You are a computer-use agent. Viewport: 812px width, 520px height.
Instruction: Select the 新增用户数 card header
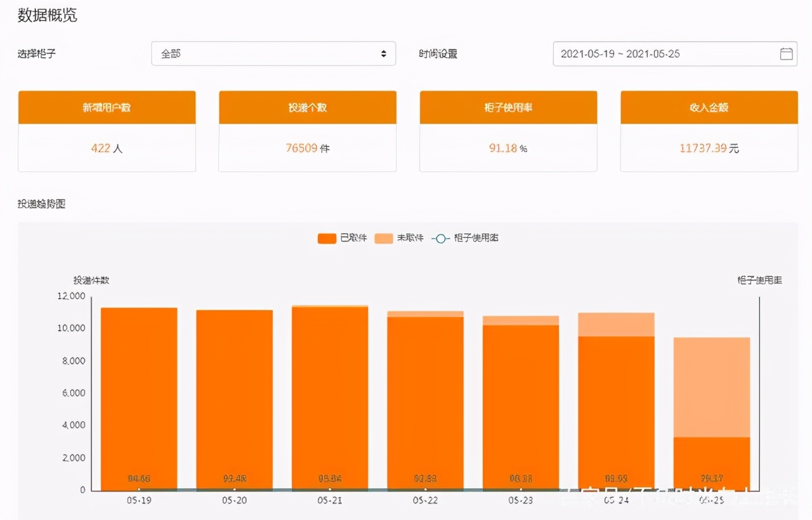(x=107, y=107)
